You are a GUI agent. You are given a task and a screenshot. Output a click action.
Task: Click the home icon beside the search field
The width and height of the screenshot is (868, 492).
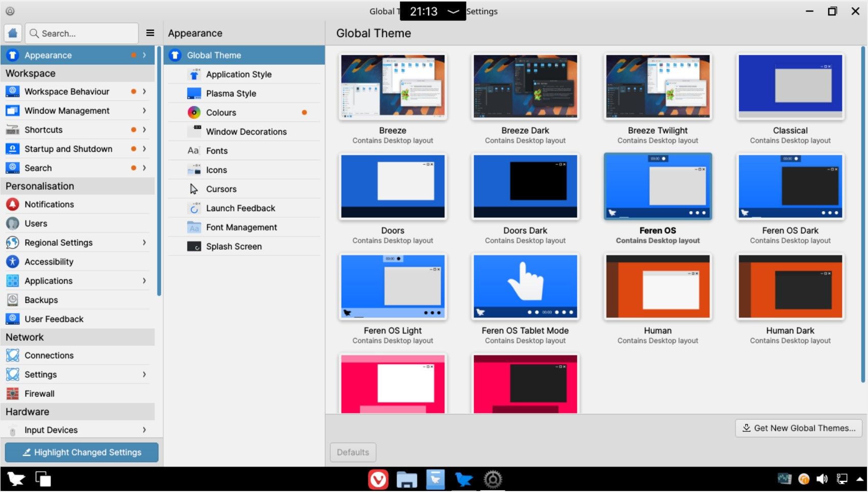pos(13,33)
